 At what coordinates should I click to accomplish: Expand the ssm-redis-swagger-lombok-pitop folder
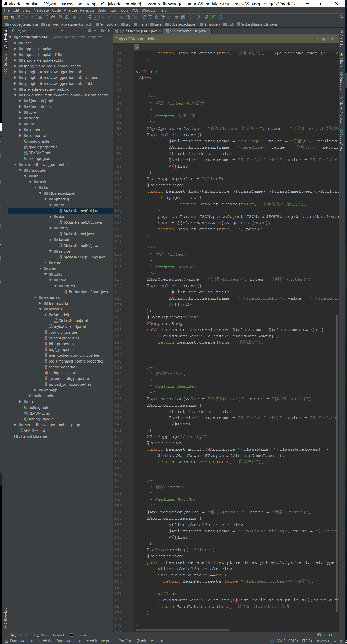click(x=15, y=425)
